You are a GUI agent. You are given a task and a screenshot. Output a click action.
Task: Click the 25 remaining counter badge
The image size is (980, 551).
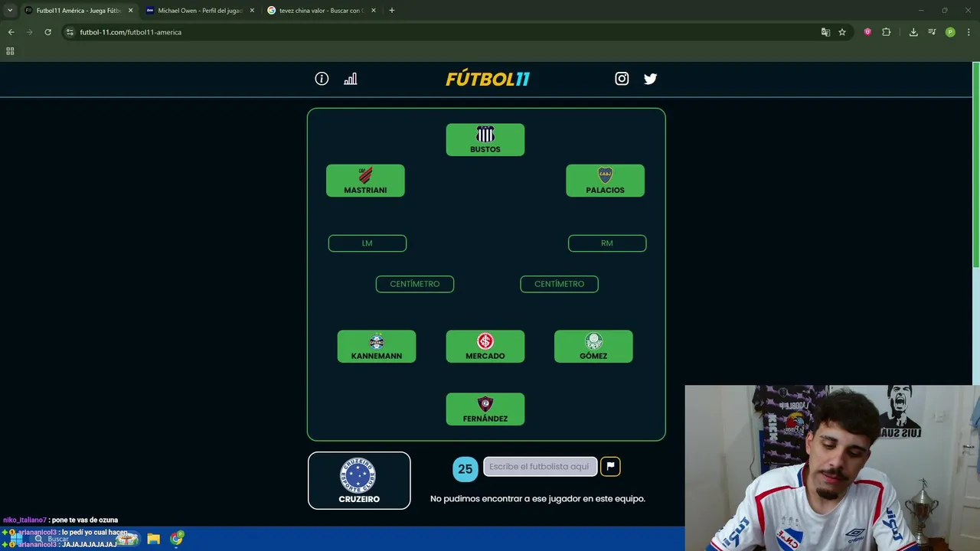465,469
